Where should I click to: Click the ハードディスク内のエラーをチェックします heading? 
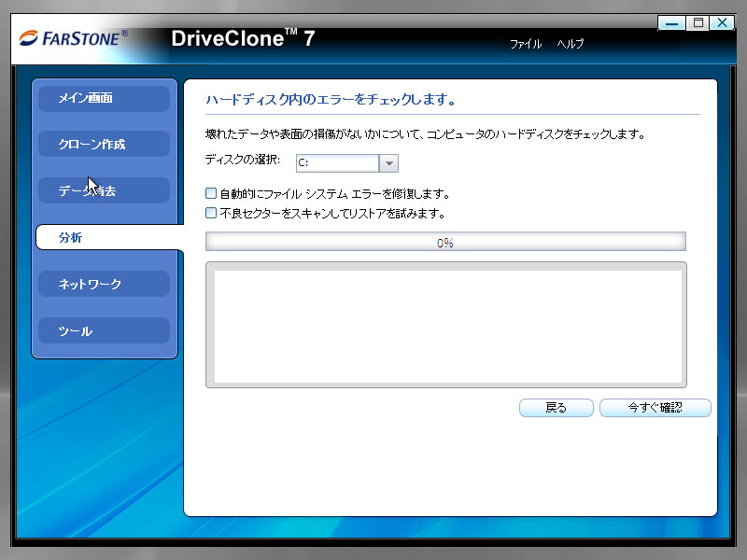331,100
